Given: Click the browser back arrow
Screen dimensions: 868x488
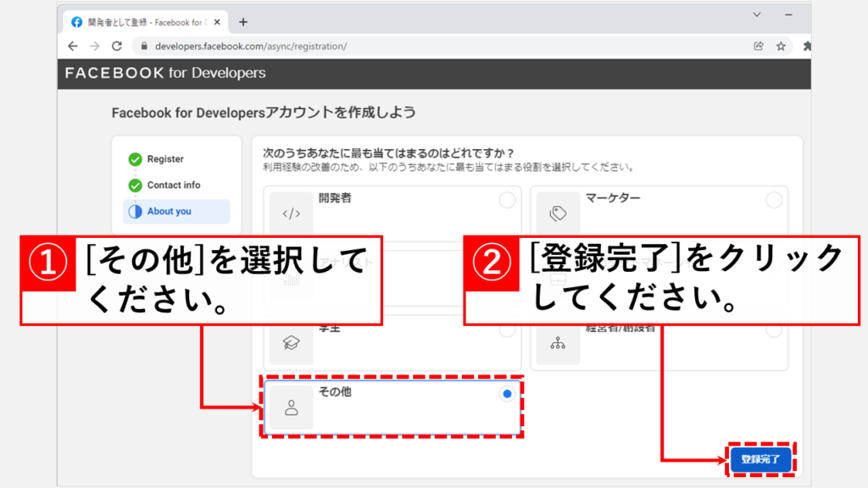Looking at the screenshot, I should click(73, 47).
